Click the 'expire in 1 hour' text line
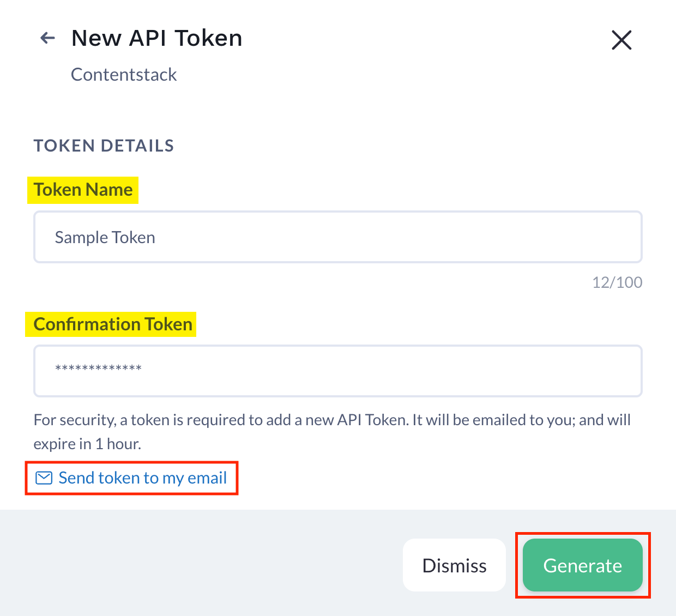Image resolution: width=676 pixels, height=616 pixels. point(87,444)
